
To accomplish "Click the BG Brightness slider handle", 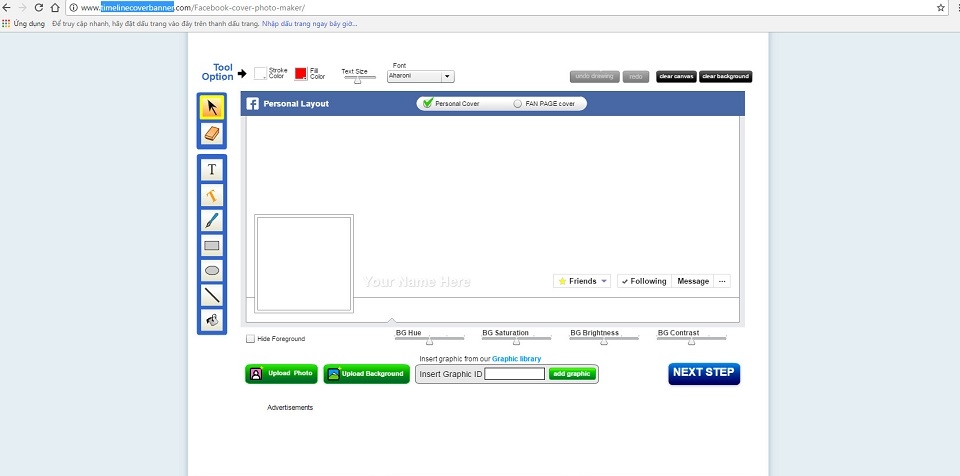I will click(x=604, y=341).
